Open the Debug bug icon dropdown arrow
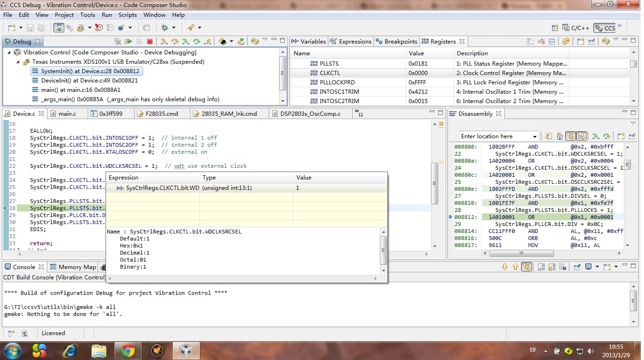Viewport: 644px width, 360px height. (x=174, y=28)
